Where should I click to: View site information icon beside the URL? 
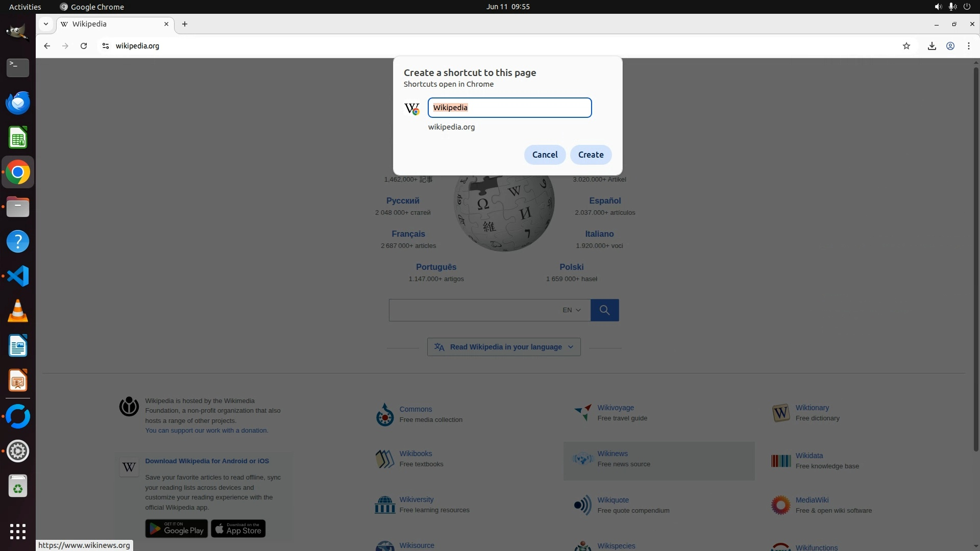[x=106, y=46]
